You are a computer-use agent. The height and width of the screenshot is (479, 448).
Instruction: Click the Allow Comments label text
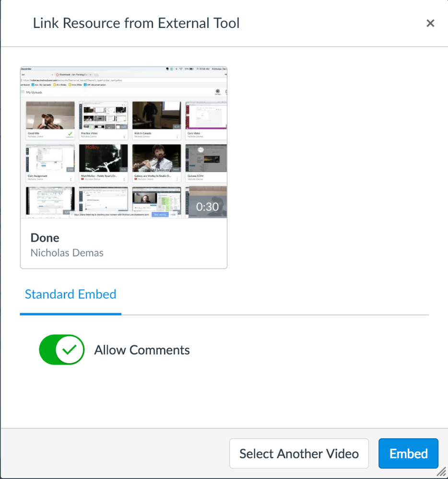tap(142, 350)
